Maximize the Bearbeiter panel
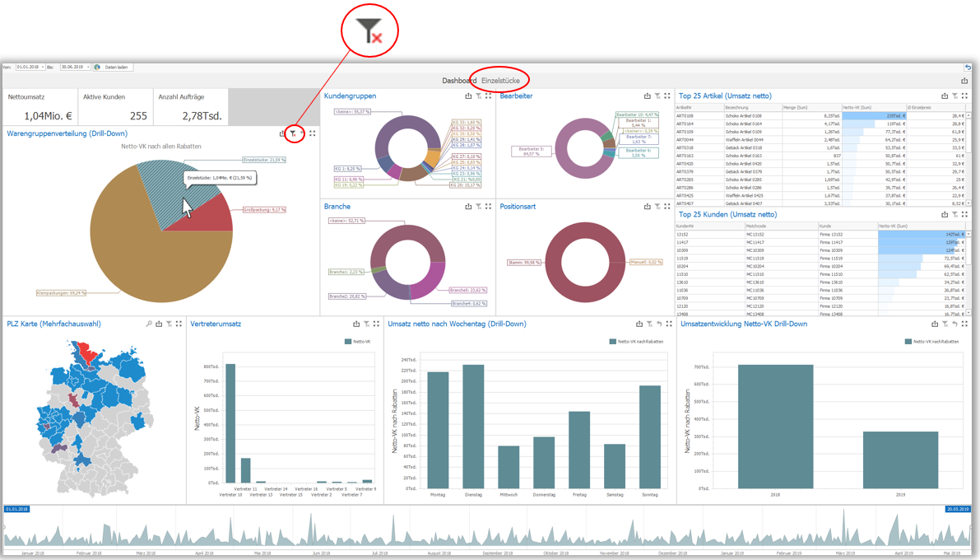Image resolution: width=980 pixels, height=560 pixels. tap(666, 96)
